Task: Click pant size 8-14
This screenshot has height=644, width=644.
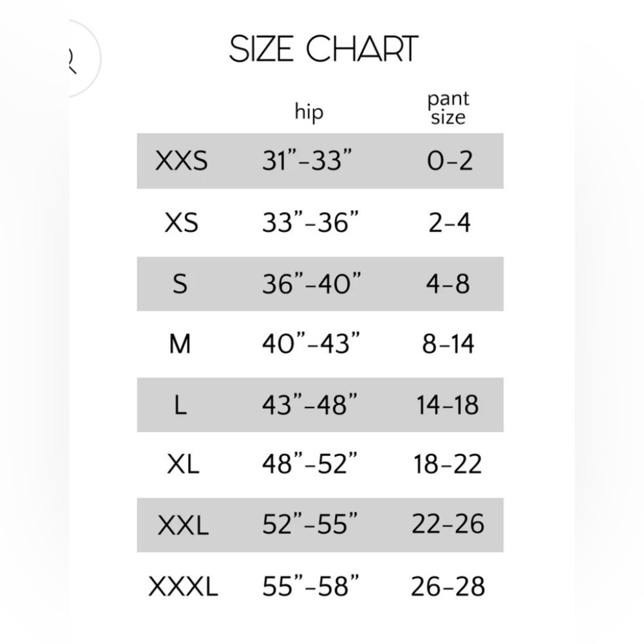Action: click(448, 344)
